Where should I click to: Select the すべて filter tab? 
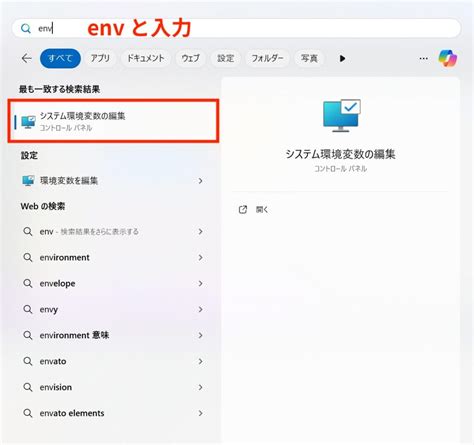pos(60,58)
